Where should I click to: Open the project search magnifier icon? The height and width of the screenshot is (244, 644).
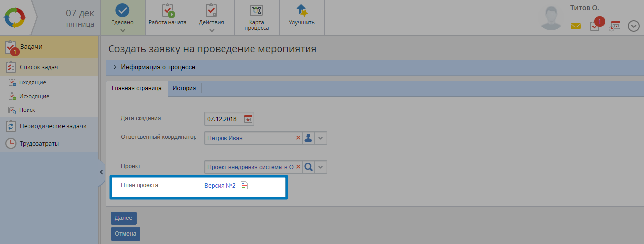pyautogui.click(x=308, y=167)
